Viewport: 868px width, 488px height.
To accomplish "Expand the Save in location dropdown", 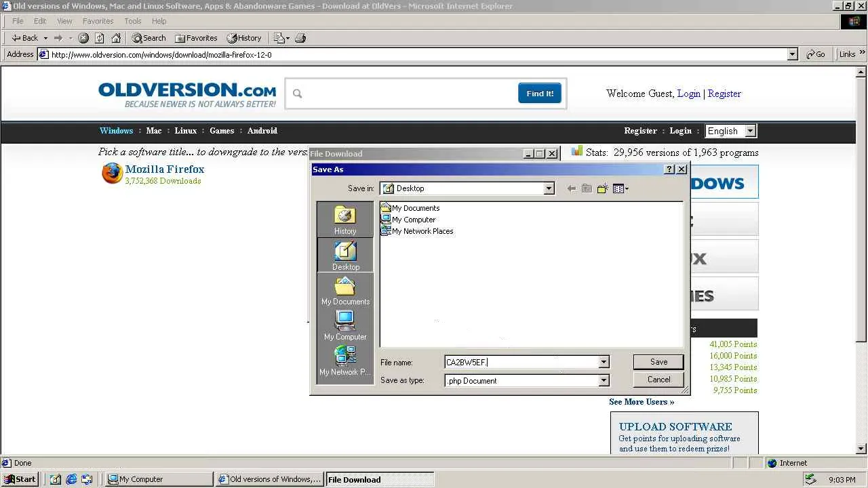I will point(549,188).
